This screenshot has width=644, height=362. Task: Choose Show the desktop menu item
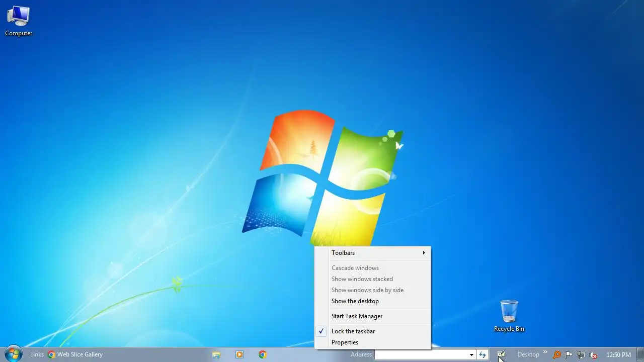(x=372, y=301)
